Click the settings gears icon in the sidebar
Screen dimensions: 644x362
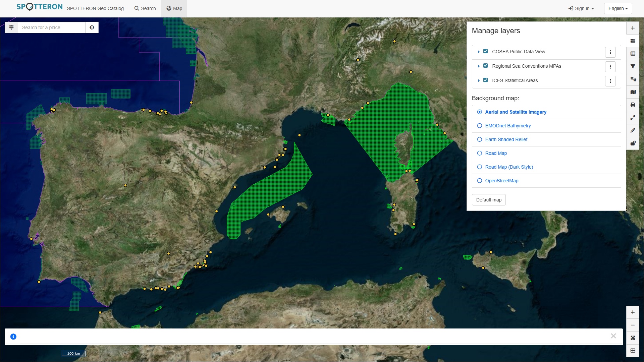click(x=633, y=79)
